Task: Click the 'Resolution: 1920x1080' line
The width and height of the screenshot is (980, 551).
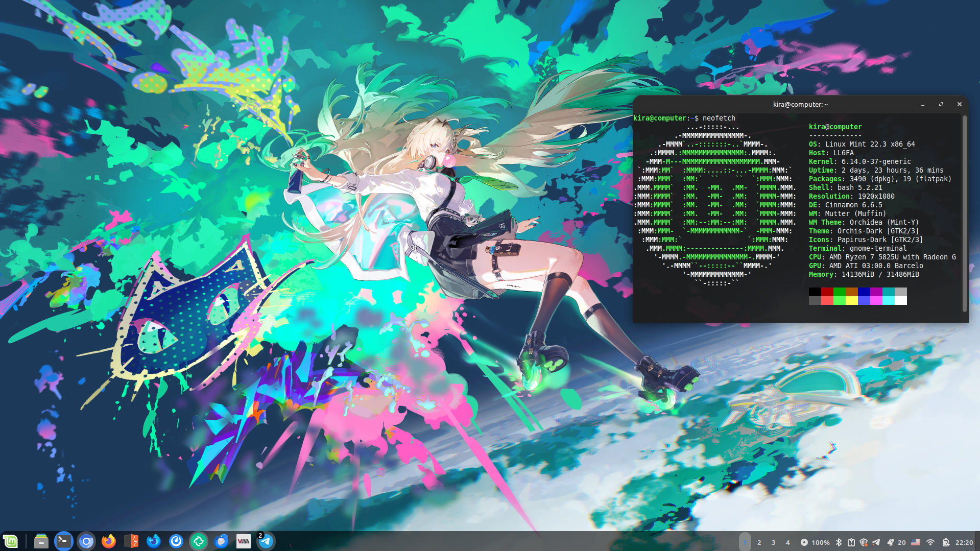Action: pyautogui.click(x=852, y=196)
